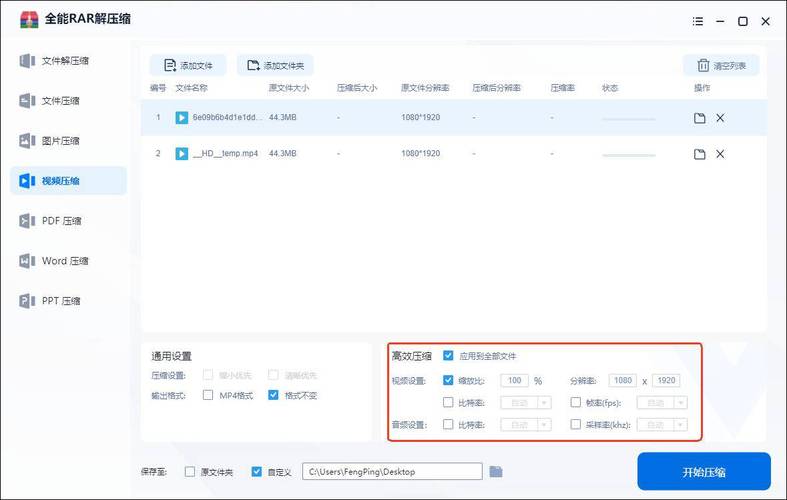
Task: Clear the list with 清空列表
Action: (721, 65)
